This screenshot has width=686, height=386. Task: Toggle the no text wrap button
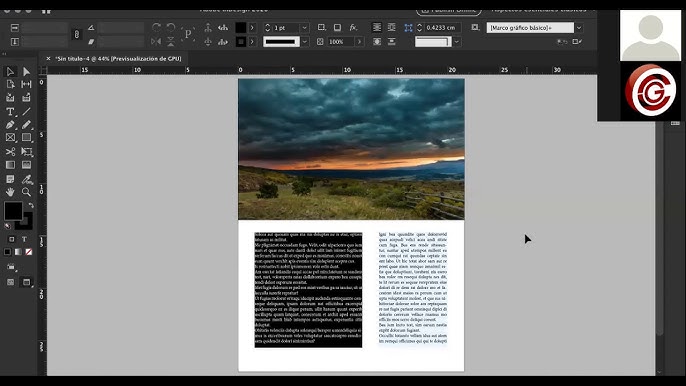click(x=376, y=28)
